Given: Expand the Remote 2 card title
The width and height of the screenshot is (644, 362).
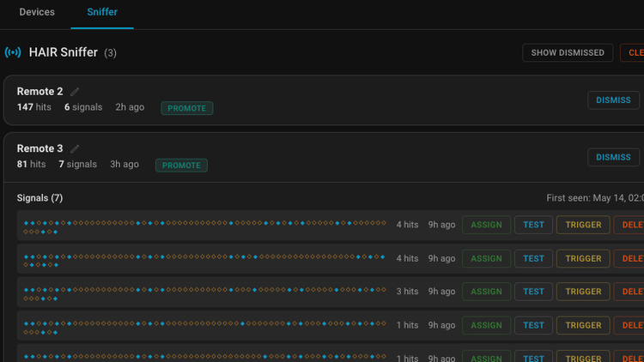Looking at the screenshot, I should (x=39, y=92).
